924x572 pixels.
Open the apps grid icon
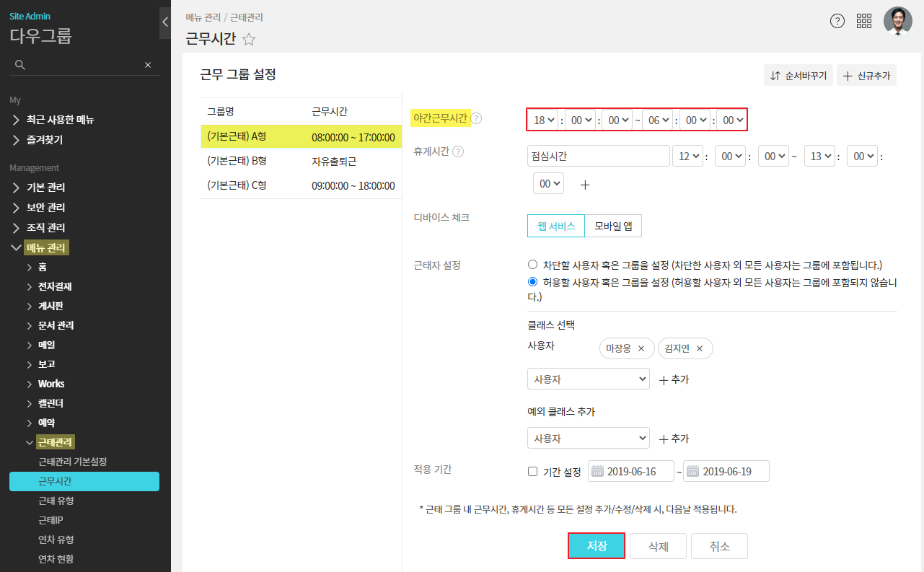(x=863, y=21)
